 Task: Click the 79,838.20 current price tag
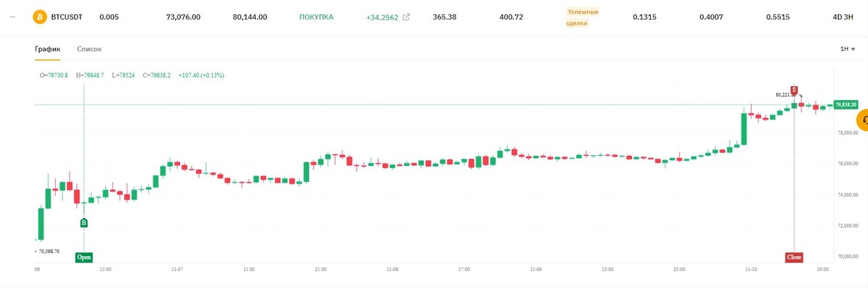pos(846,104)
